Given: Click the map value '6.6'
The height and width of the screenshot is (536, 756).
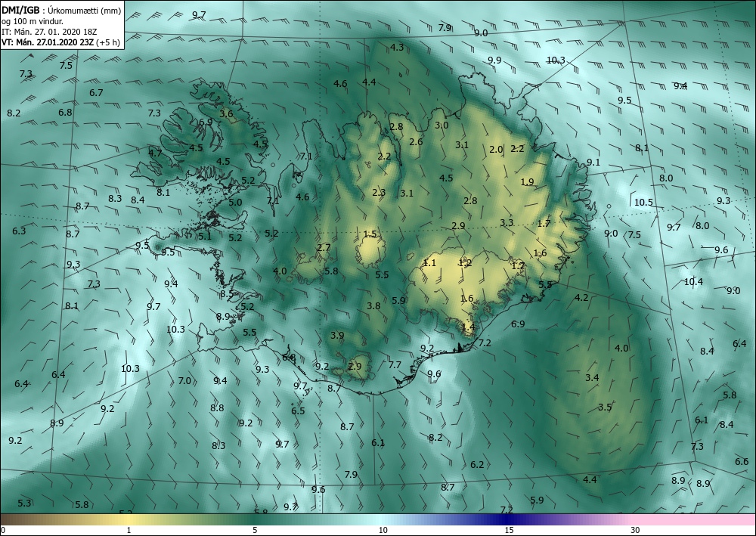Looking at the screenshot, I should (742, 462).
